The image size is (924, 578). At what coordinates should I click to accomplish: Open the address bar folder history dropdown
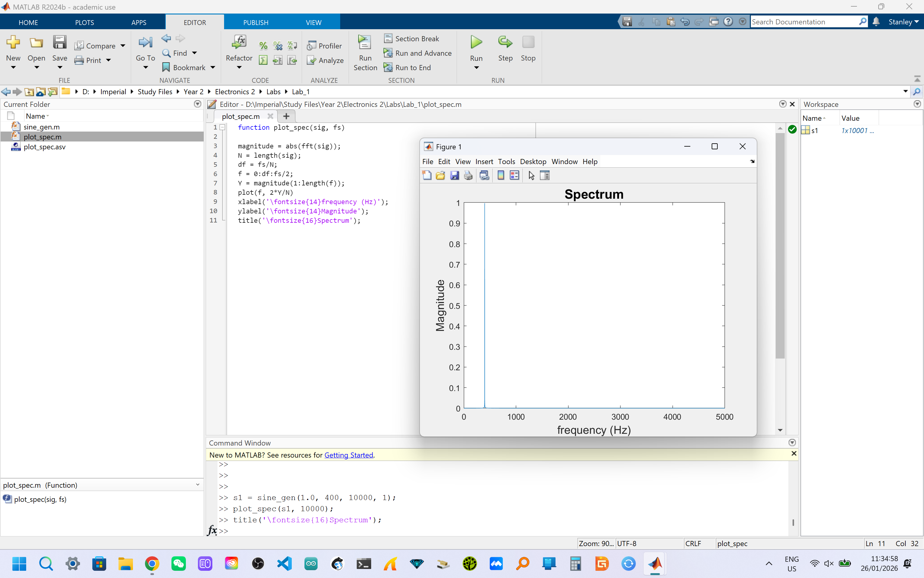(x=905, y=91)
